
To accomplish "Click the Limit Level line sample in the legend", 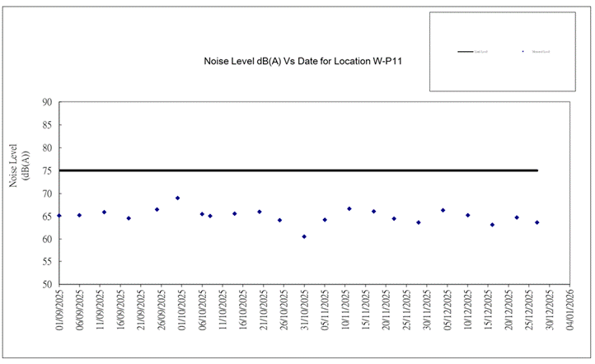I will coord(466,52).
